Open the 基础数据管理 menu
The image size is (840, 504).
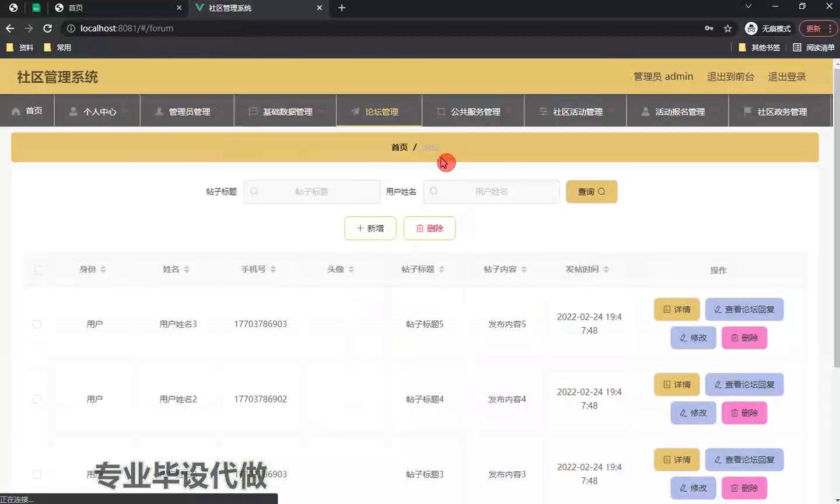click(285, 110)
